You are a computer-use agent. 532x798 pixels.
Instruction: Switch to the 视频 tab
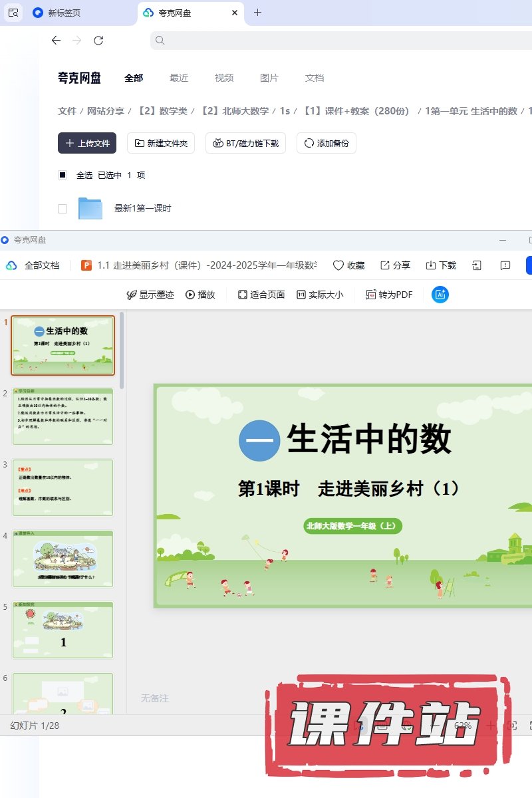click(x=223, y=78)
